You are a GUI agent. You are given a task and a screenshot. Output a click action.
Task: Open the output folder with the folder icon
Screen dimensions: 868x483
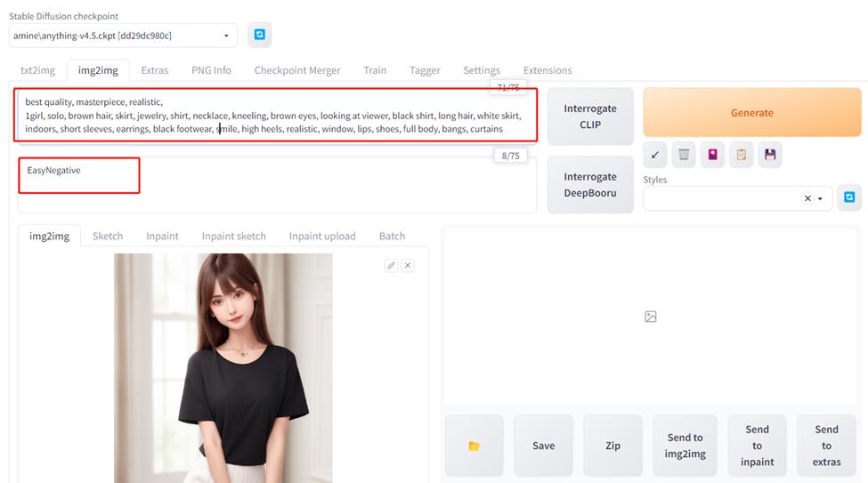[474, 446]
